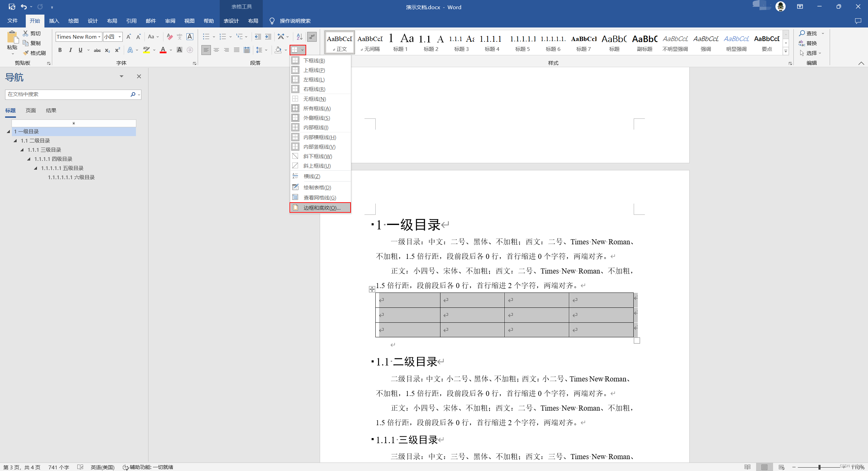This screenshot has width=868, height=471.
Task: Open the font size dropdown
Action: (120, 37)
